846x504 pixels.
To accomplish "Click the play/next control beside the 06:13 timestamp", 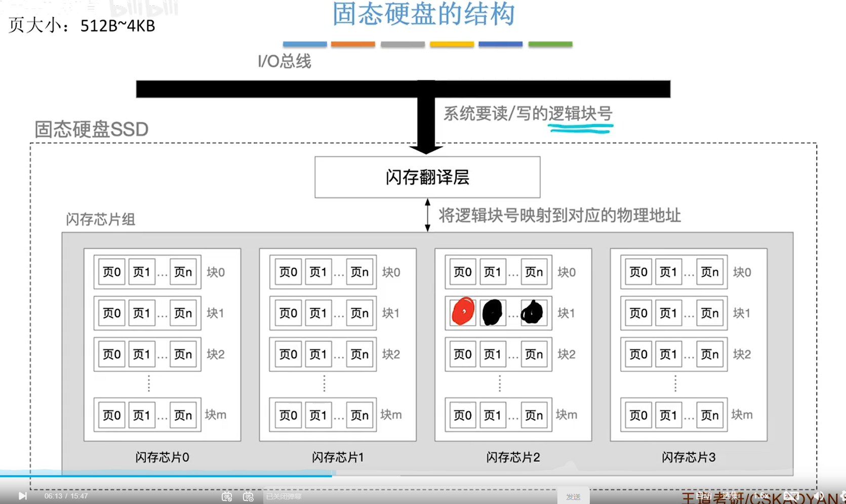I will click(22, 496).
